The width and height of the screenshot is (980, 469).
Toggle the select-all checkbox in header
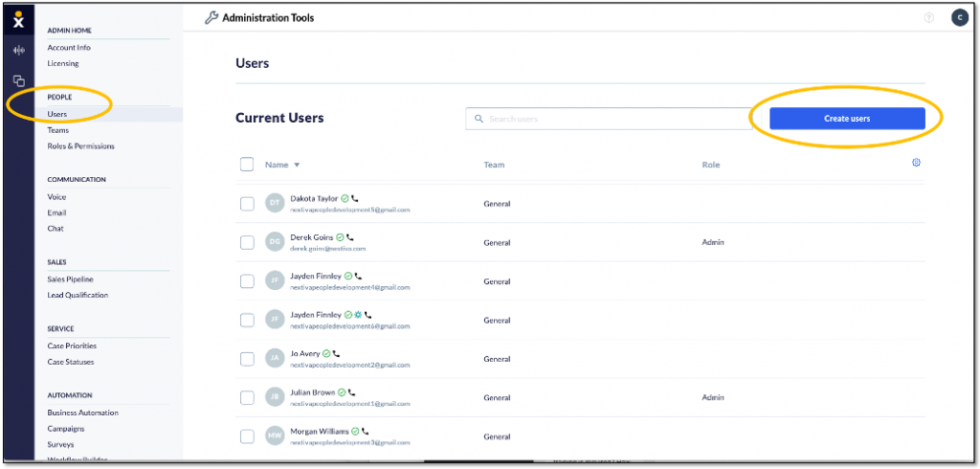pos(247,165)
